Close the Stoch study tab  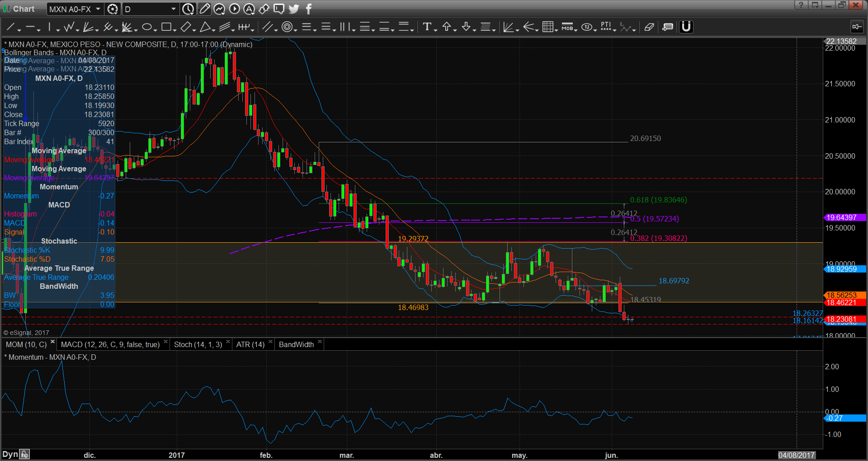pos(228,342)
